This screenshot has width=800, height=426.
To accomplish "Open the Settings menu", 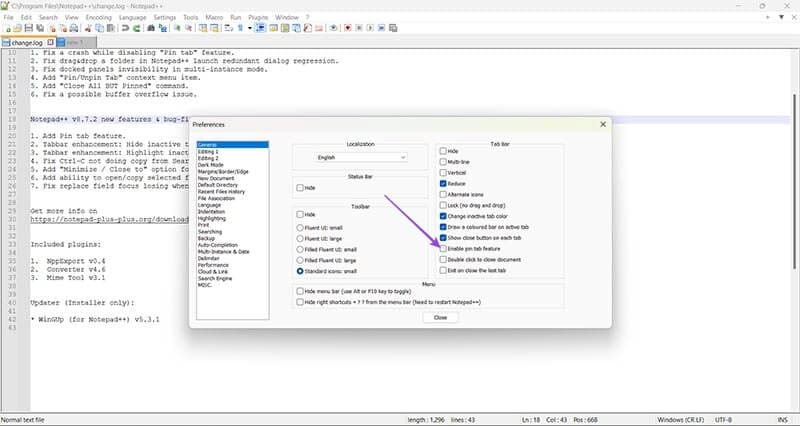I will (164, 17).
